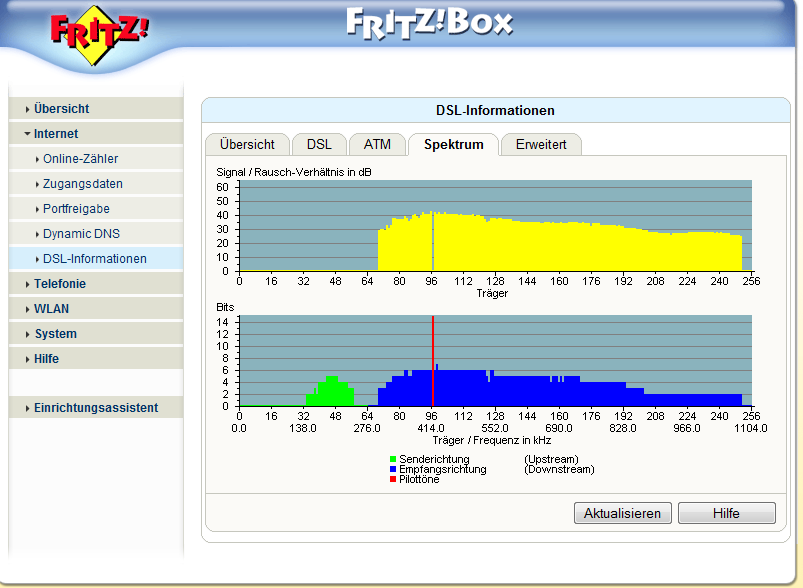803x588 pixels.
Task: Expand the WLAN arrow
Action: [27, 309]
